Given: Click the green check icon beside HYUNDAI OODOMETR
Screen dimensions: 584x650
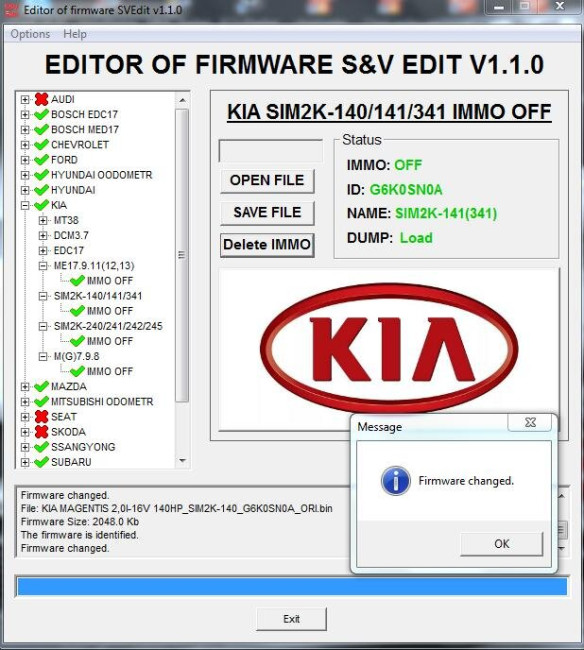Looking at the screenshot, I should tap(41, 175).
